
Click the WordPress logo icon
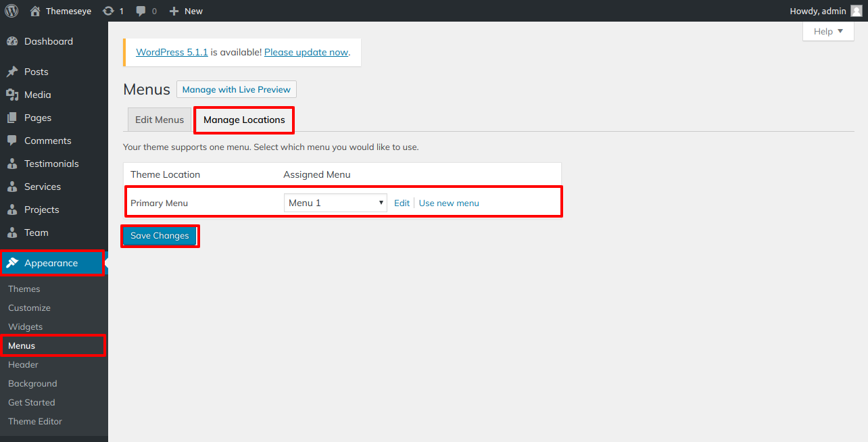tap(11, 11)
